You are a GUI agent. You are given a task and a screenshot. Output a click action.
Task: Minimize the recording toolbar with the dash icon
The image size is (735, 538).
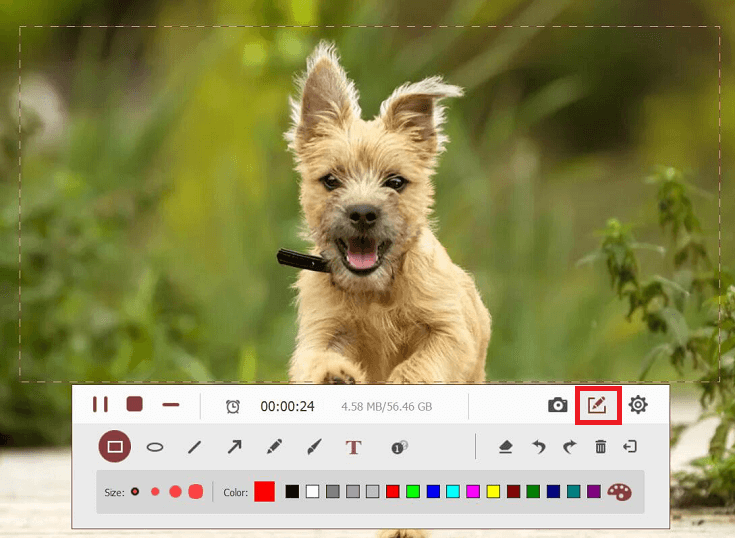[171, 404]
